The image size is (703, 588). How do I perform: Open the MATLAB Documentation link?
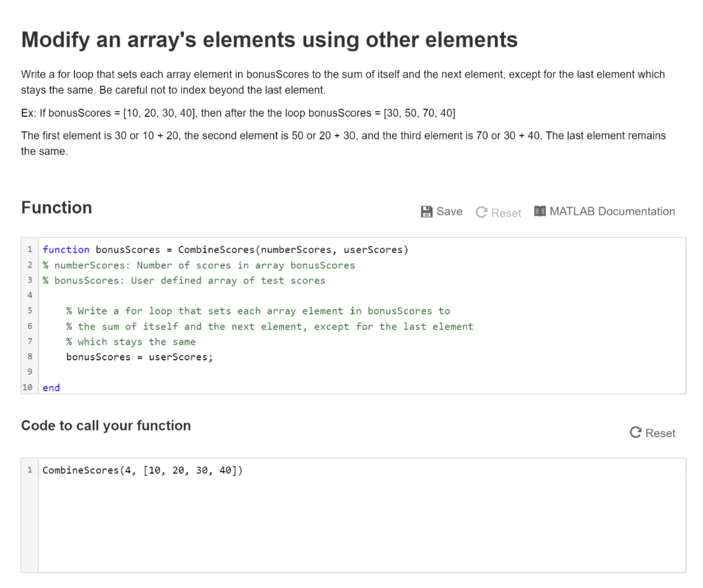point(612,211)
